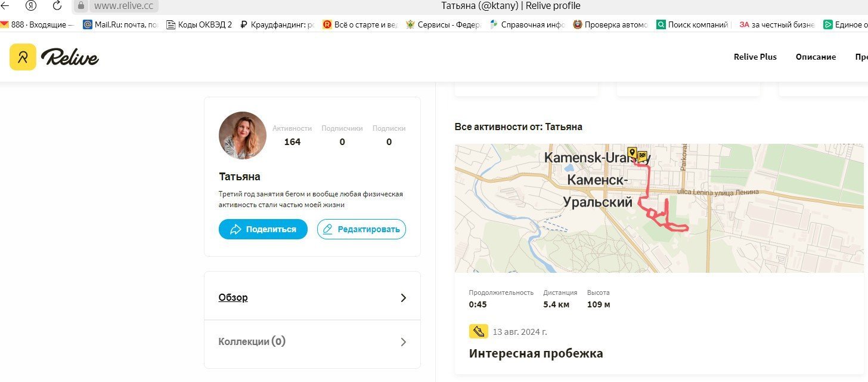The height and width of the screenshot is (382, 868).
Task: Click Татьяна's profile avatar photo
Action: click(x=243, y=135)
